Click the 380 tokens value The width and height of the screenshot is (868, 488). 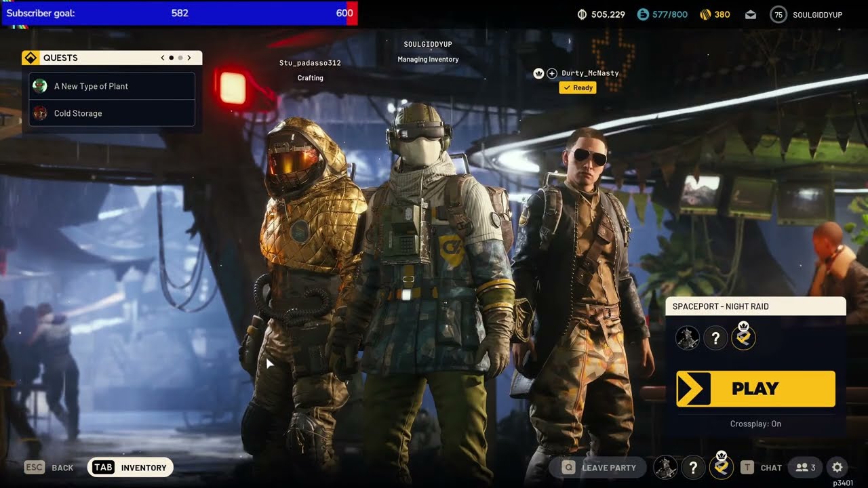[722, 14]
